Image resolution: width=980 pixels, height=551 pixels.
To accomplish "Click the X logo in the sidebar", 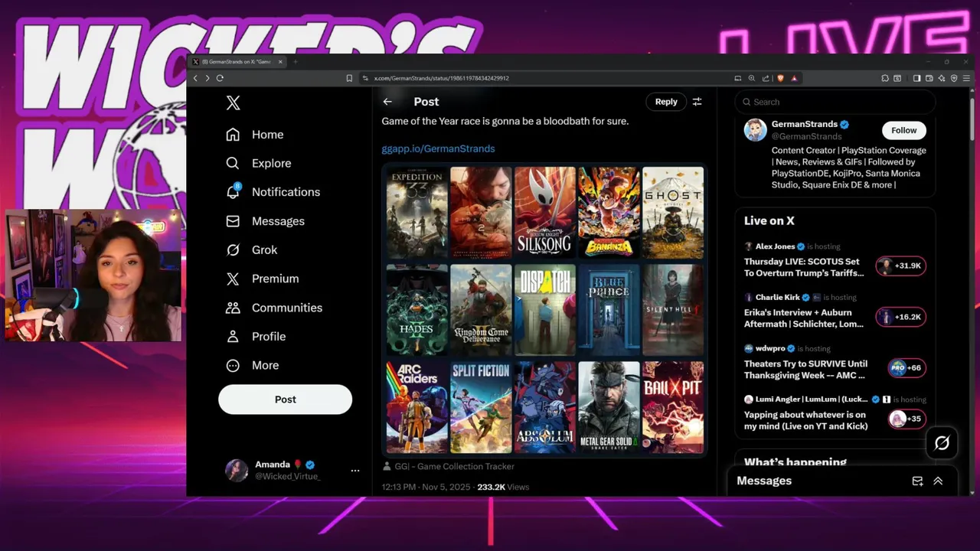I will pos(234,103).
